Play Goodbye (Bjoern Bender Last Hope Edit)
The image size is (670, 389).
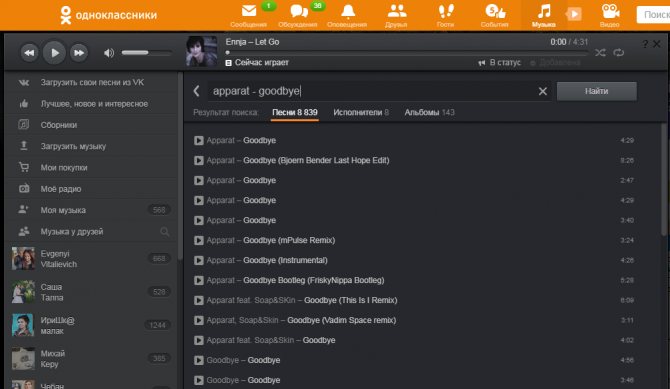coord(199,160)
